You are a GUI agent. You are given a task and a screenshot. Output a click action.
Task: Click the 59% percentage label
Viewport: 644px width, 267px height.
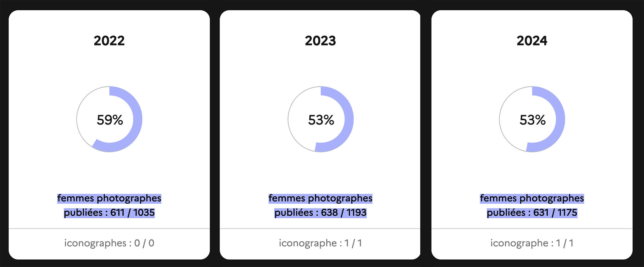(110, 120)
